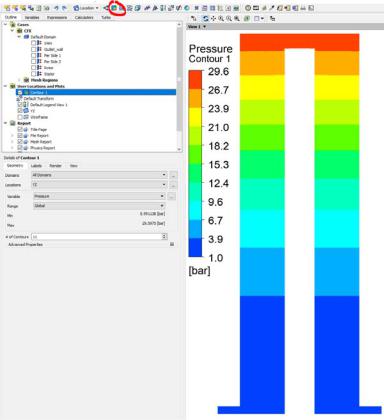This screenshot has width=384, height=420.
Task: Click the red 29.6 legend color band
Action: 195,80
